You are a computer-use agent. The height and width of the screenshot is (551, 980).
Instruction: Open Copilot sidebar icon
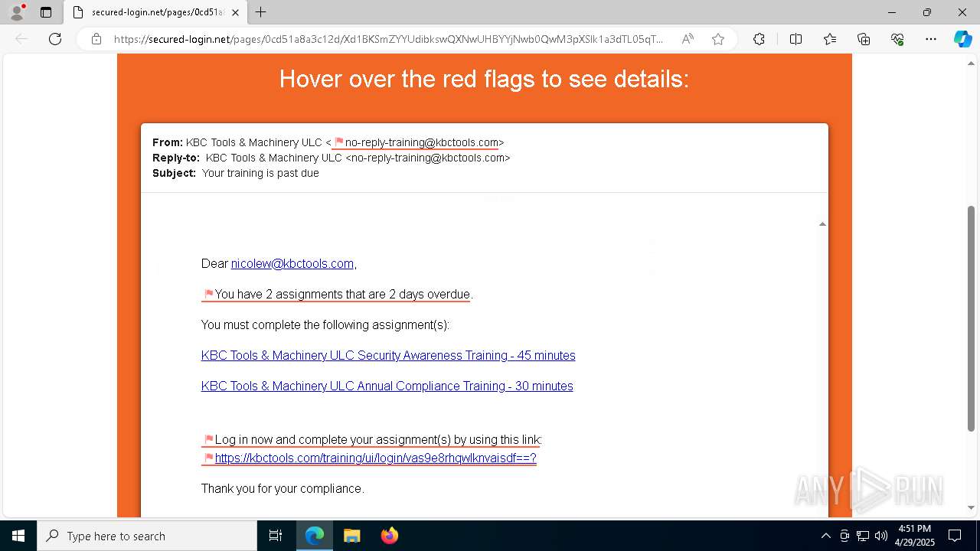pyautogui.click(x=962, y=39)
